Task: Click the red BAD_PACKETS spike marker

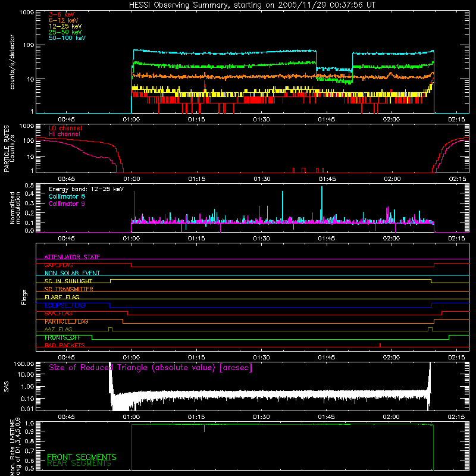Action: [380, 345]
